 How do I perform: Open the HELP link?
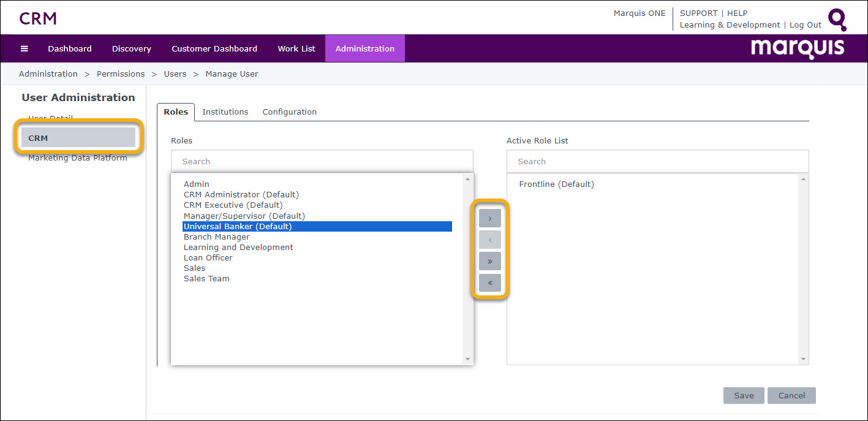pos(737,13)
